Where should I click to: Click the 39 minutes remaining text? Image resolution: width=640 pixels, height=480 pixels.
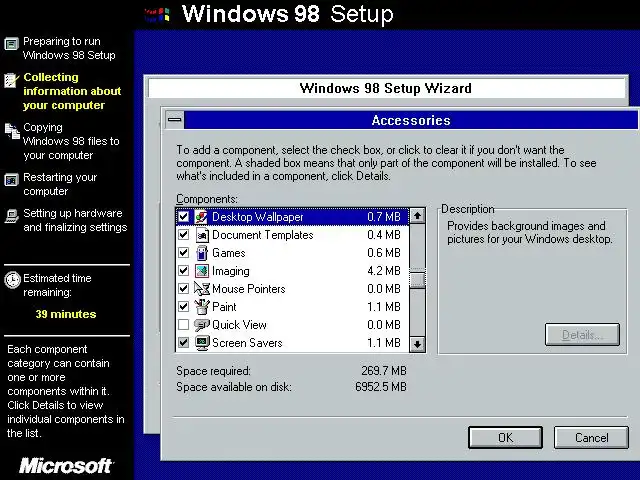point(66,314)
